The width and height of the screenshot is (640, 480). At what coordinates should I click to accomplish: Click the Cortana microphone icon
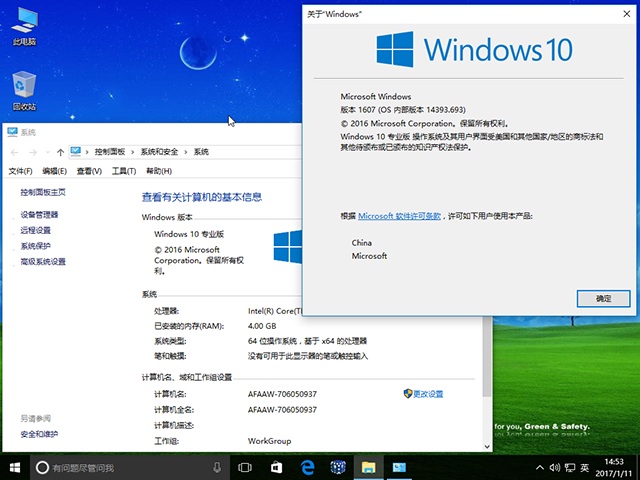tap(217, 467)
